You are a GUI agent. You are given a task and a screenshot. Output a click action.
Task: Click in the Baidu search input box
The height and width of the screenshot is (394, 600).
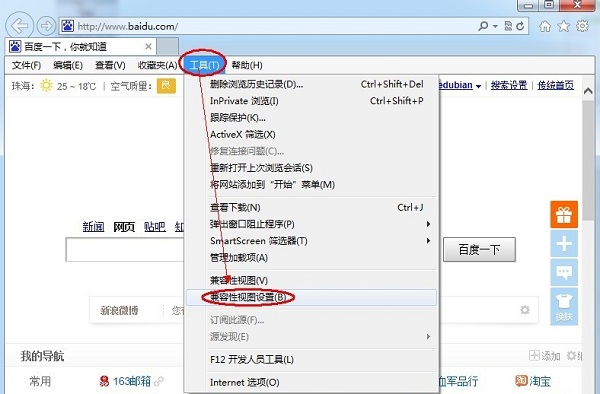click(125, 250)
